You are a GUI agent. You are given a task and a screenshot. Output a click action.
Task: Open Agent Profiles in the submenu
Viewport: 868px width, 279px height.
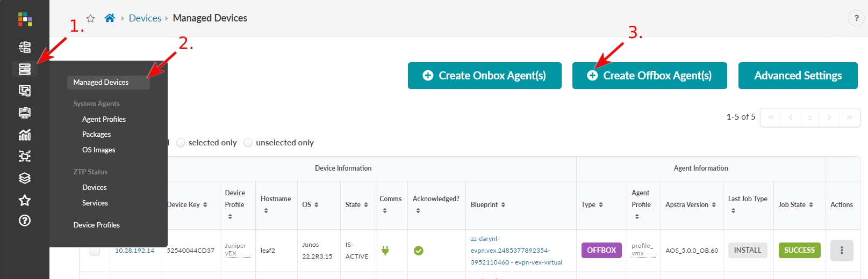click(104, 119)
